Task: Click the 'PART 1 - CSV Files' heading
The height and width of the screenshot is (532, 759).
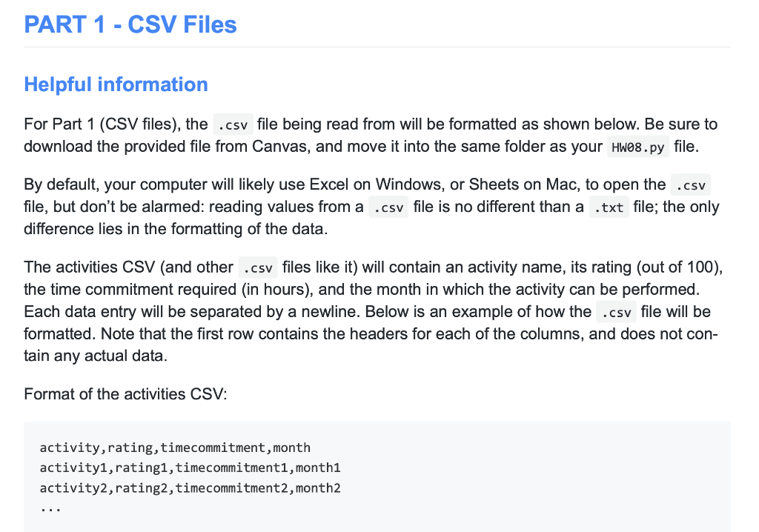Action: [130, 24]
